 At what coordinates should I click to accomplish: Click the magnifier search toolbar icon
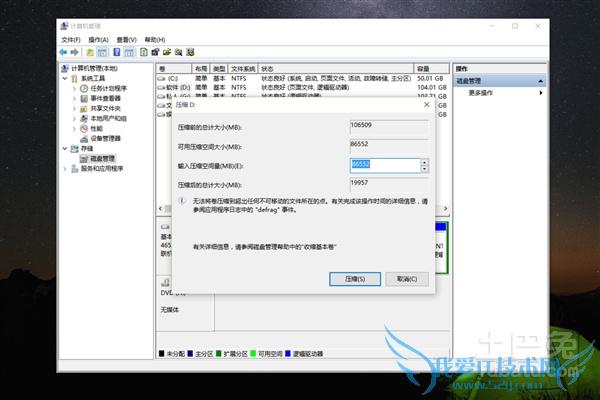click(x=178, y=52)
